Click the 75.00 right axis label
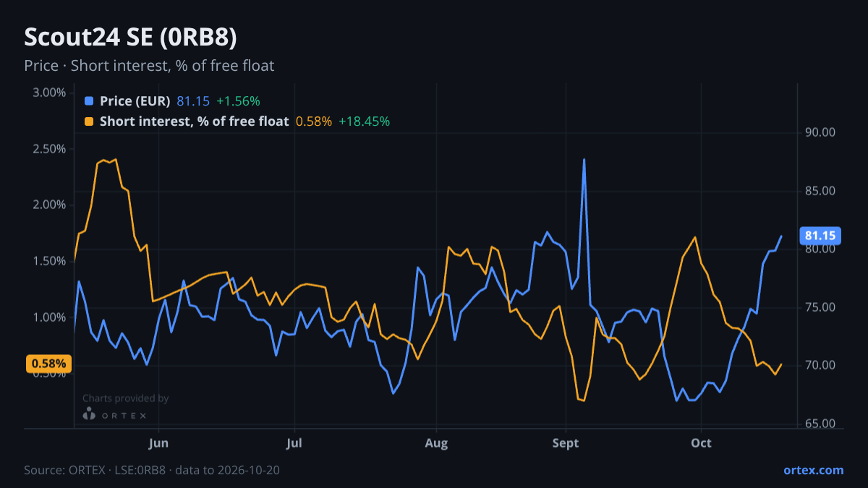 click(820, 307)
